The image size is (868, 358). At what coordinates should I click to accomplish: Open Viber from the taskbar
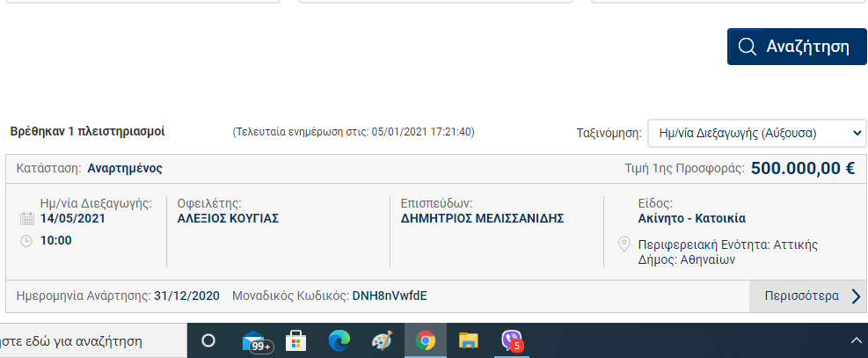(x=512, y=340)
